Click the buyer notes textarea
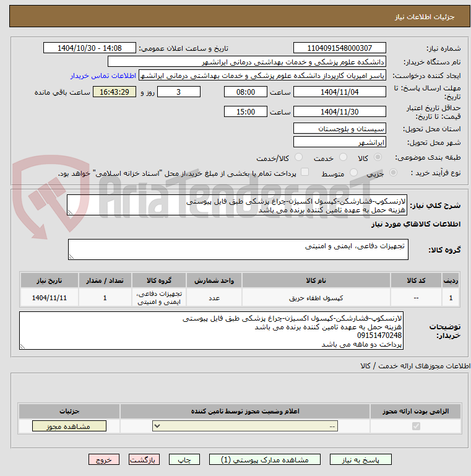The width and height of the screenshot is (471, 476). click(x=211, y=331)
